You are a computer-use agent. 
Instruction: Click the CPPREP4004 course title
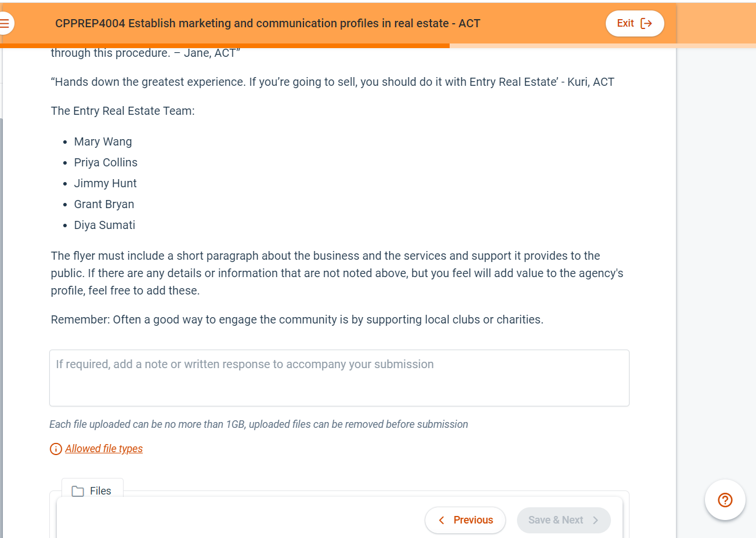(x=267, y=24)
